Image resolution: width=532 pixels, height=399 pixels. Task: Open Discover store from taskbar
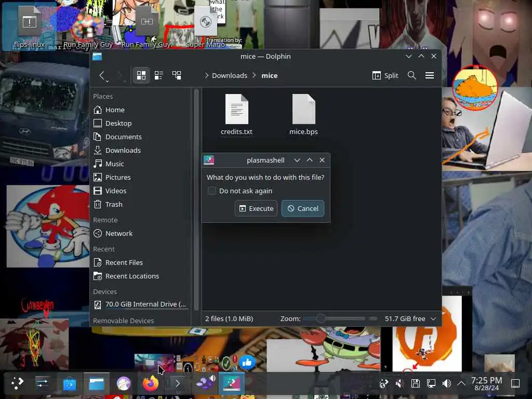tap(70, 384)
